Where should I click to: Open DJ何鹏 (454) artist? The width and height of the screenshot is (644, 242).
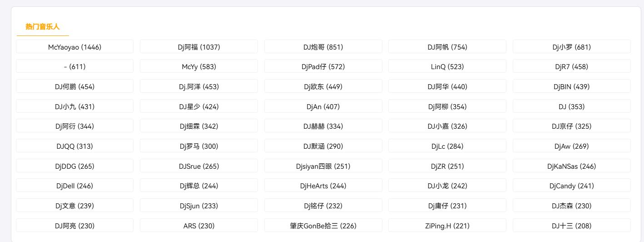pos(75,86)
